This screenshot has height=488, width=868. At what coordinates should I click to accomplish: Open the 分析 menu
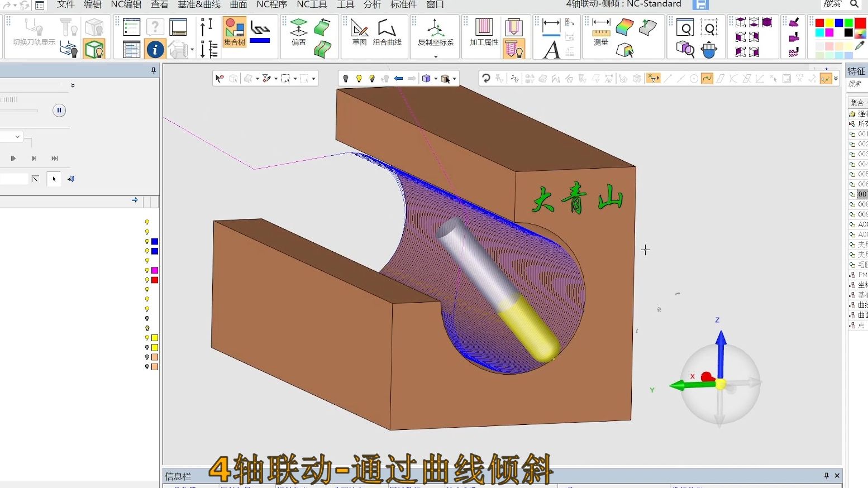(x=372, y=4)
